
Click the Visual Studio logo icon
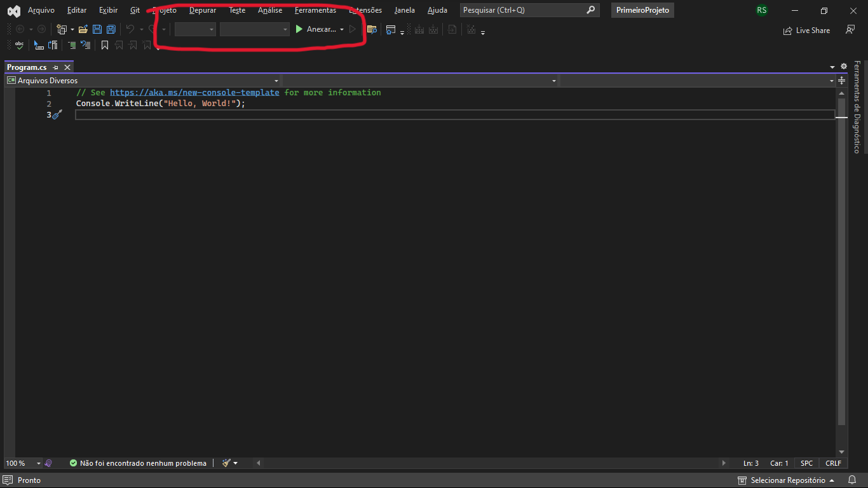13,11
